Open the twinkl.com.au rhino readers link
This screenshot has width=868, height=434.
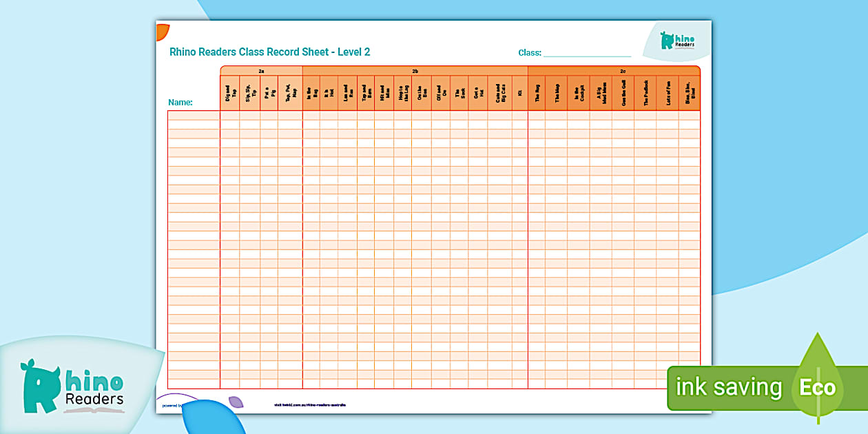[x=309, y=405]
